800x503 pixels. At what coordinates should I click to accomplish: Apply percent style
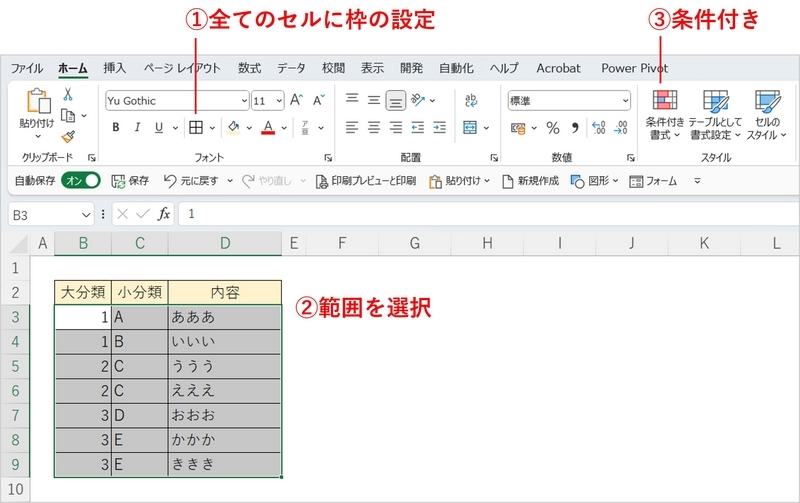point(553,128)
